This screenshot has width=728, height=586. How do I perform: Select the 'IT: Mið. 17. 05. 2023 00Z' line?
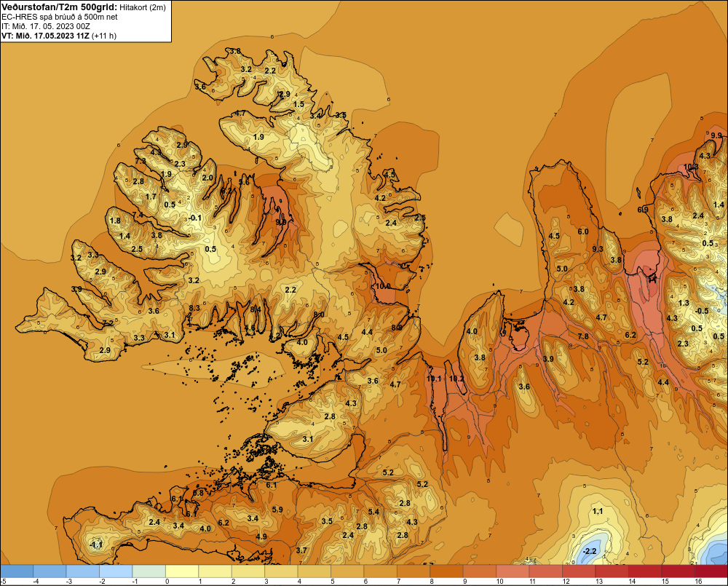46,26
